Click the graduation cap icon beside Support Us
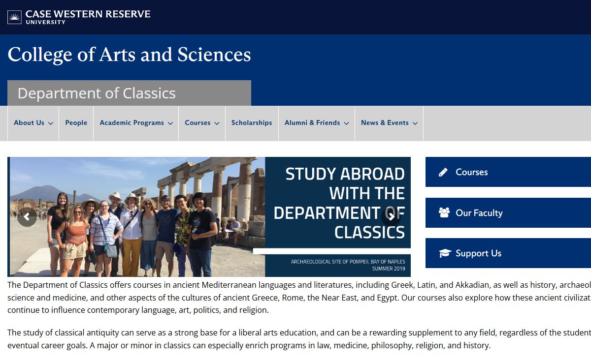The width and height of the screenshot is (591, 364). coord(445,253)
